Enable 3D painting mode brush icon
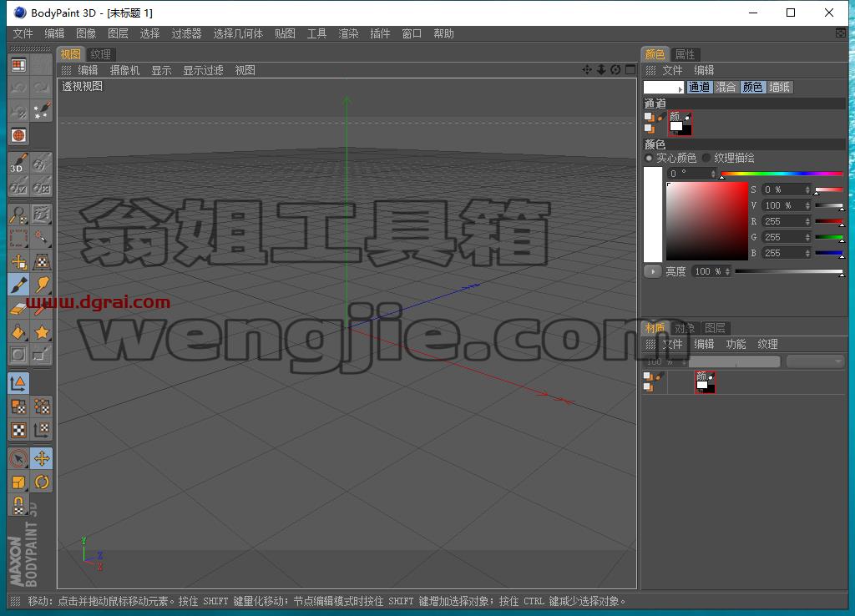This screenshot has height=616, width=855. coord(18,164)
